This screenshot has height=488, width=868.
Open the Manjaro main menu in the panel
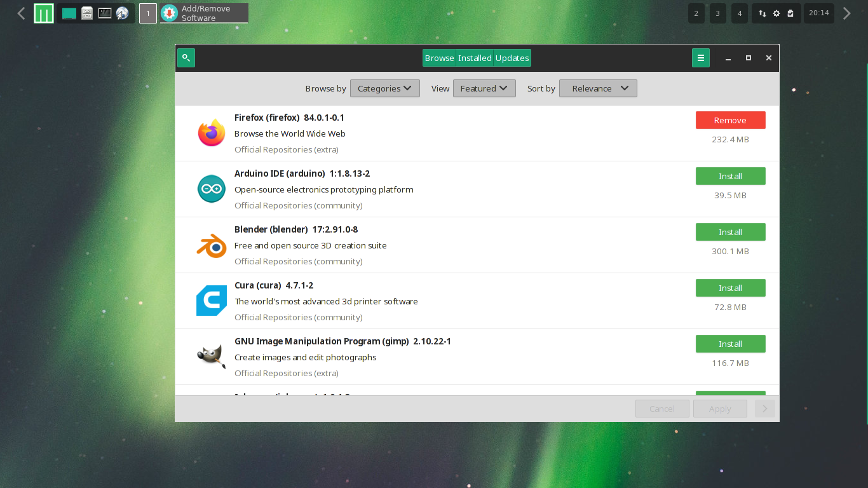(x=44, y=13)
